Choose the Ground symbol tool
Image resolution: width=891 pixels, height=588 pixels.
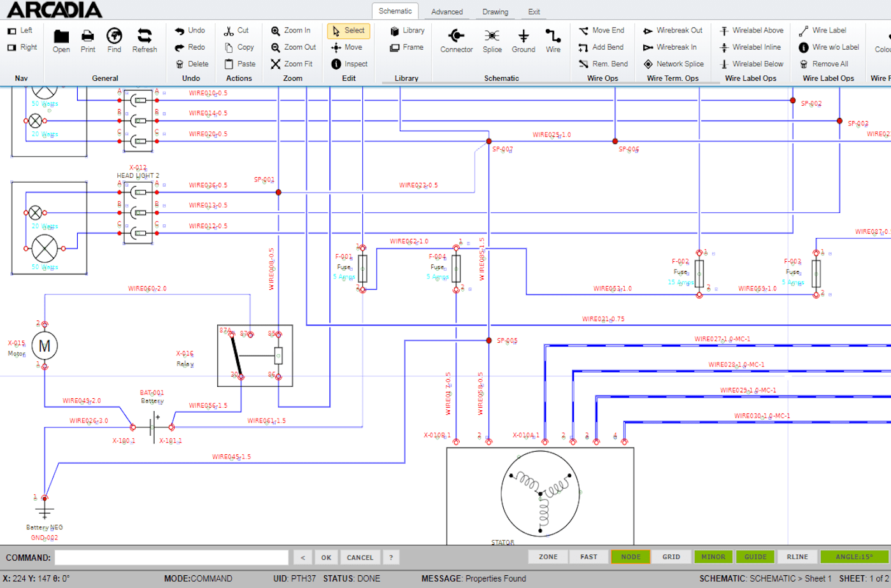[523, 36]
